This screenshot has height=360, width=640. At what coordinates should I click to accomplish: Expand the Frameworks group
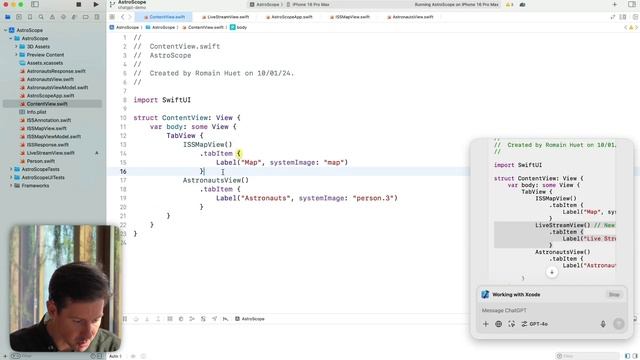point(11,186)
